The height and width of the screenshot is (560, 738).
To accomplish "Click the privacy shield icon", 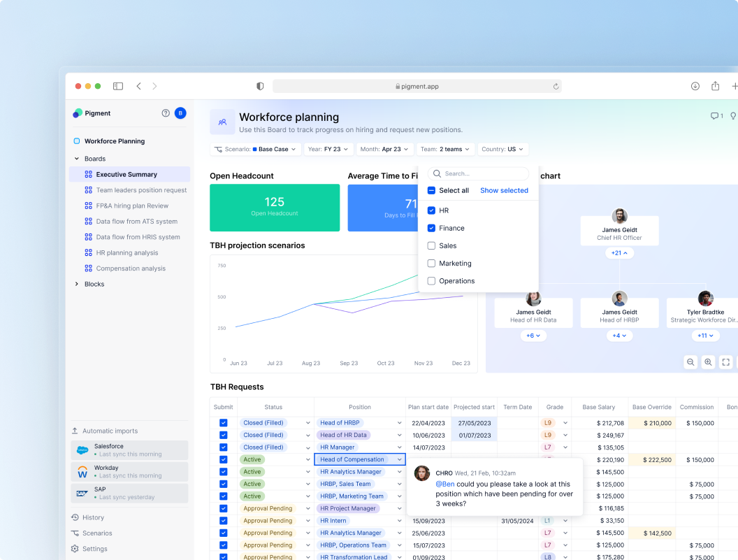I will pos(260,86).
